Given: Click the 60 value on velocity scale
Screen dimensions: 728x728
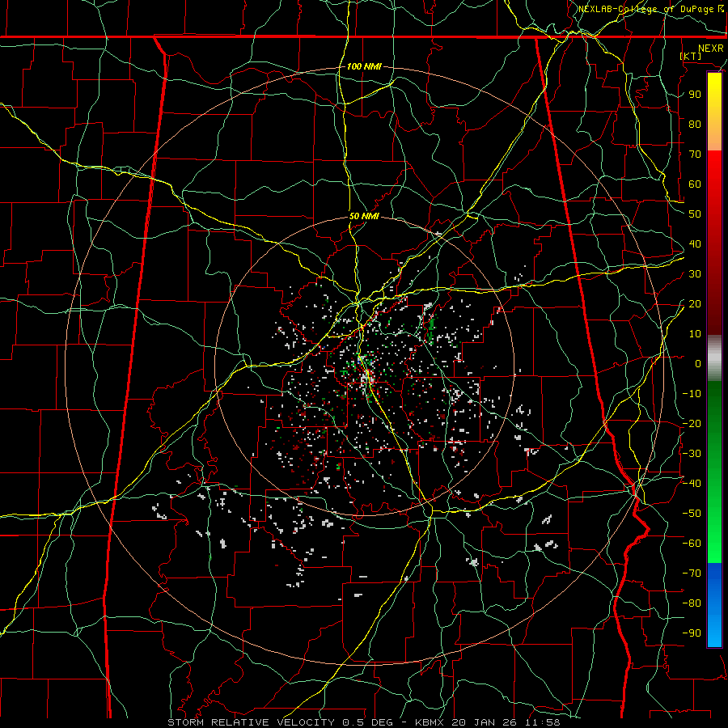Looking at the screenshot, I should [695, 184].
